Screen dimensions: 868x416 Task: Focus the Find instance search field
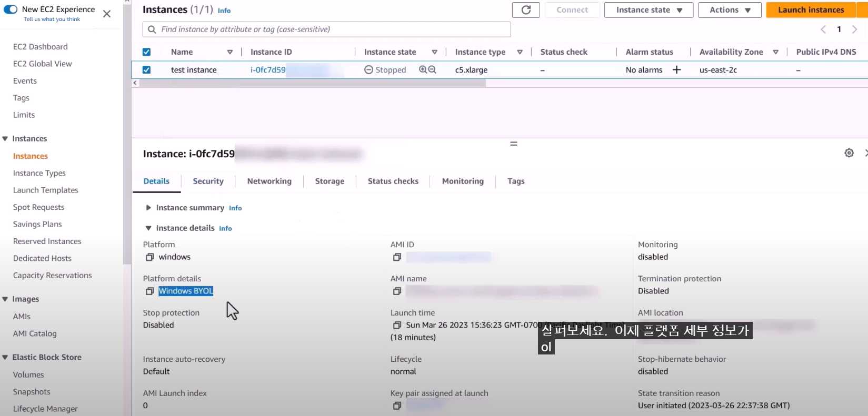click(x=326, y=29)
